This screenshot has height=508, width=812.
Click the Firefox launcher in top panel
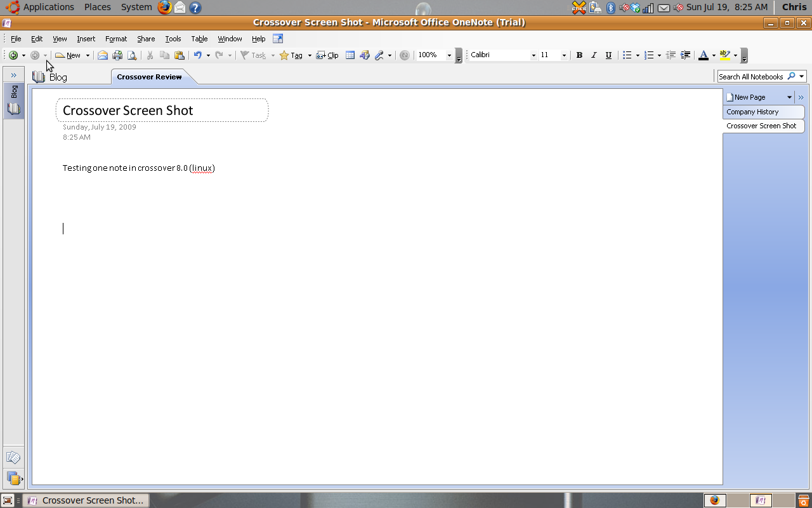point(165,7)
